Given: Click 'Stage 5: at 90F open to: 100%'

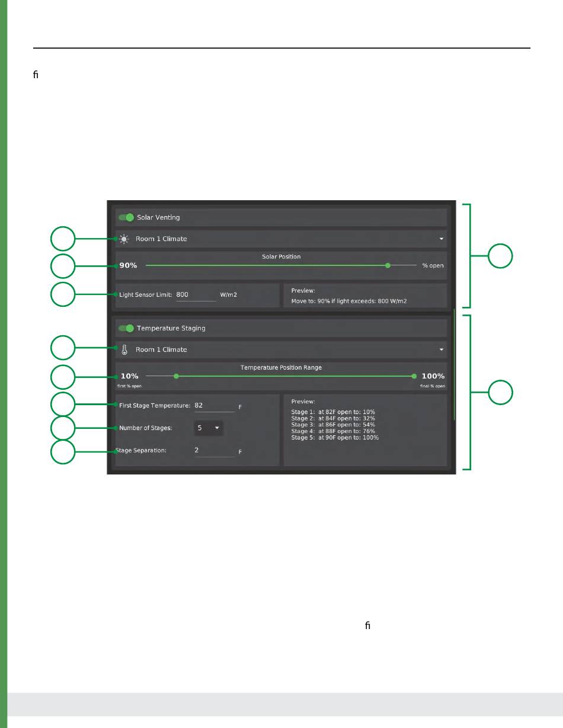Looking at the screenshot, I should (x=335, y=438).
